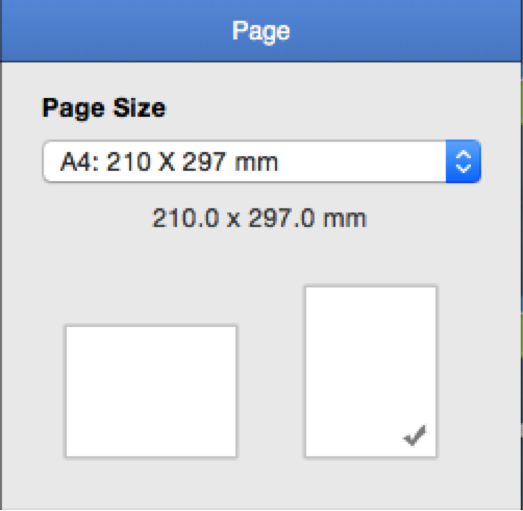
Task: Toggle portrait orientation via its checkmark
Action: 415,435
